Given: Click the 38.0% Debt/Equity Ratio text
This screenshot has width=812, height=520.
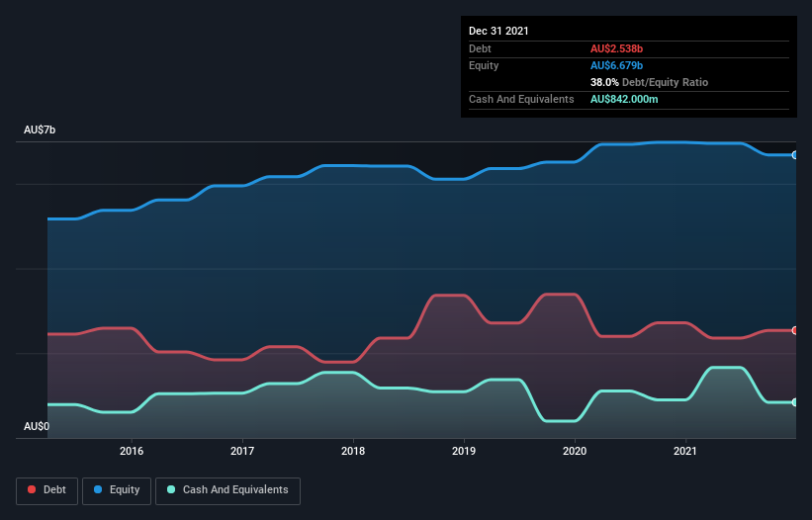Looking at the screenshot, I should pyautogui.click(x=650, y=82).
